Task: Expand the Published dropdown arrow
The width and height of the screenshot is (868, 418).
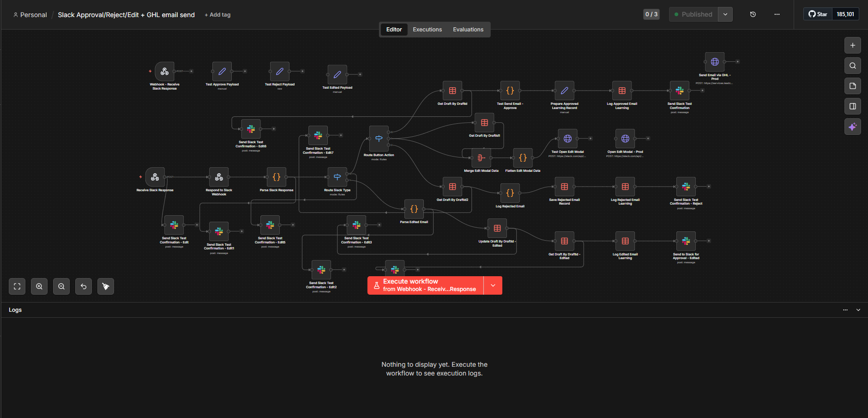Action: click(x=725, y=14)
